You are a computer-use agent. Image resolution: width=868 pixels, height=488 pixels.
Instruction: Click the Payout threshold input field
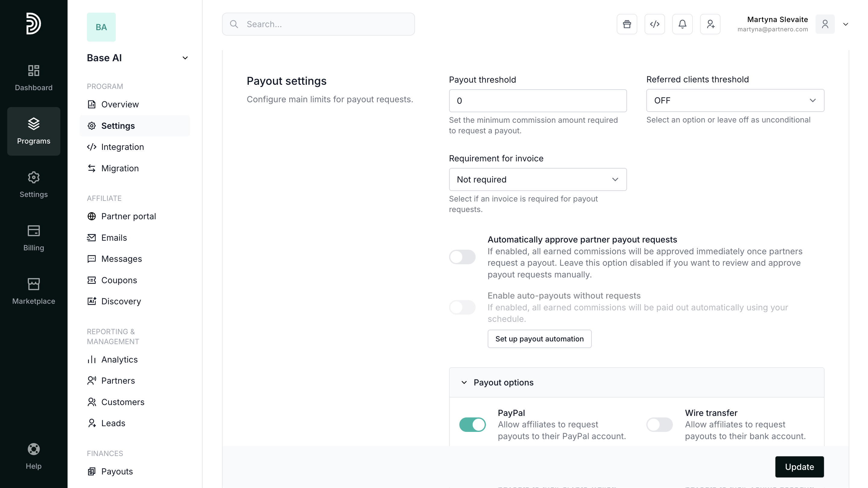coord(537,101)
